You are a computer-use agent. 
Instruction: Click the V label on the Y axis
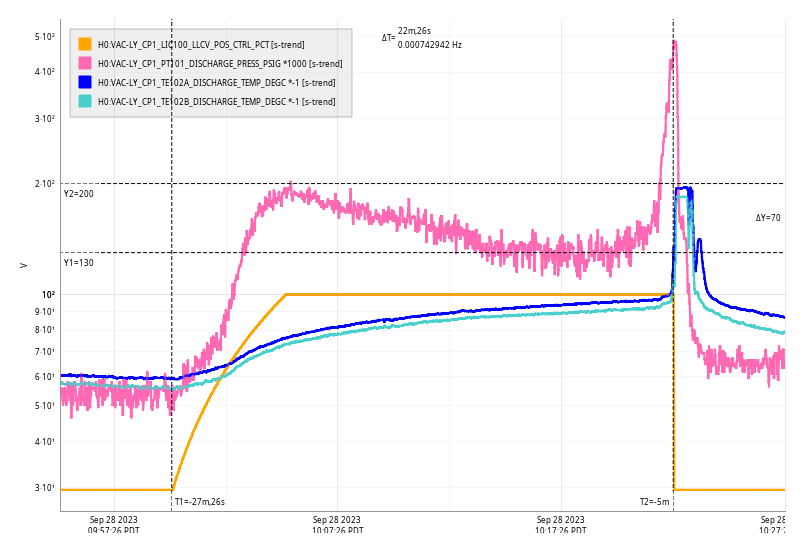click(24, 265)
